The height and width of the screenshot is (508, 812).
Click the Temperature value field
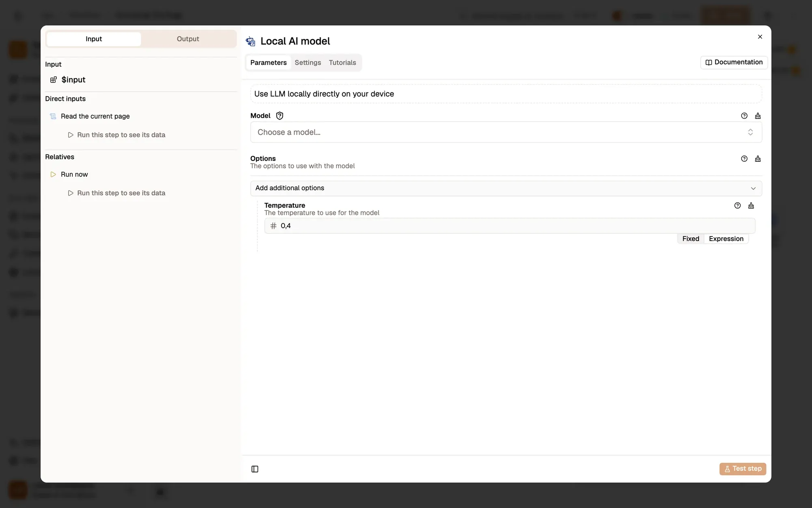(x=510, y=226)
